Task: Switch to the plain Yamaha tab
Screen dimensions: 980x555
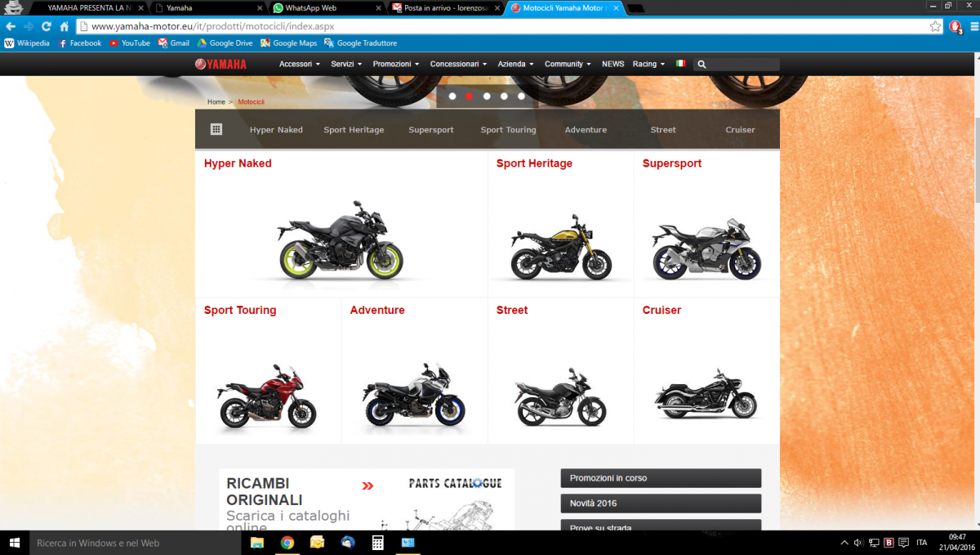Action: tap(207, 8)
